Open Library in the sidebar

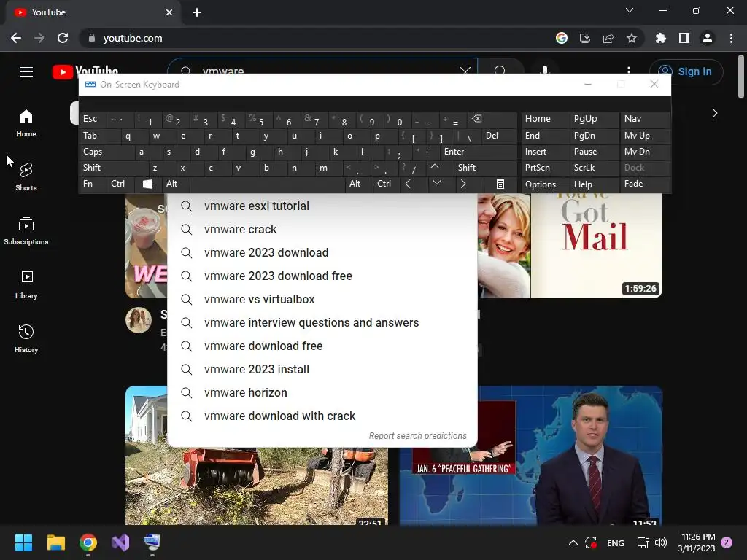(x=26, y=284)
